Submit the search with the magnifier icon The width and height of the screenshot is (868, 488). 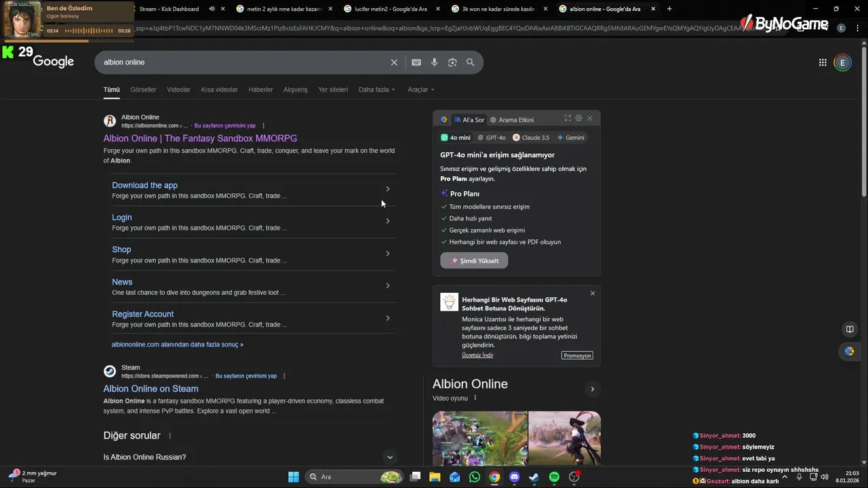(x=471, y=62)
